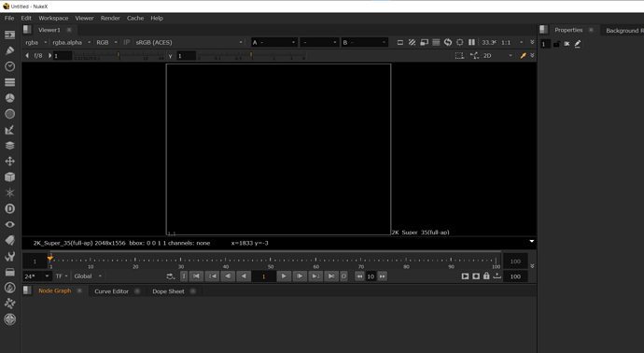Toggle the IP input process button
Image resolution: width=644 pixels, height=353 pixels.
coord(127,42)
